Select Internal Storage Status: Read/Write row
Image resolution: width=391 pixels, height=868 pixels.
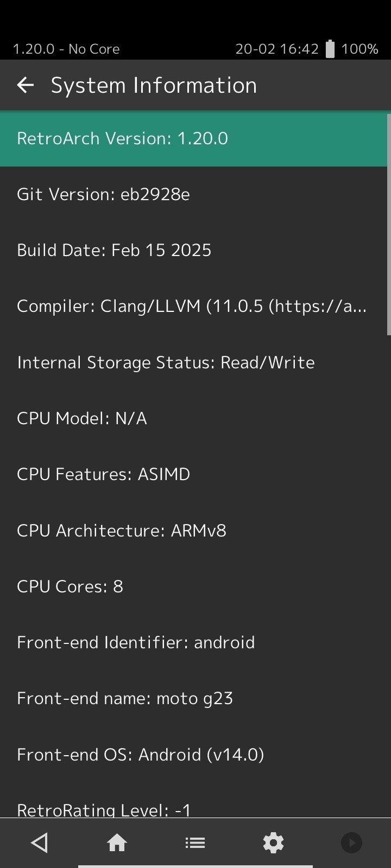[x=193, y=362]
